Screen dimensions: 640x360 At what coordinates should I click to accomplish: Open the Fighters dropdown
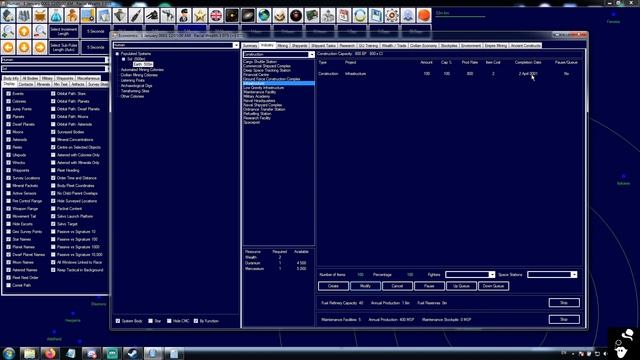click(492, 275)
